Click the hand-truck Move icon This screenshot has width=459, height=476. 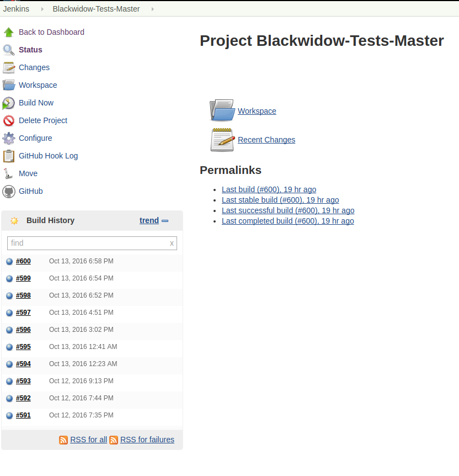point(8,173)
